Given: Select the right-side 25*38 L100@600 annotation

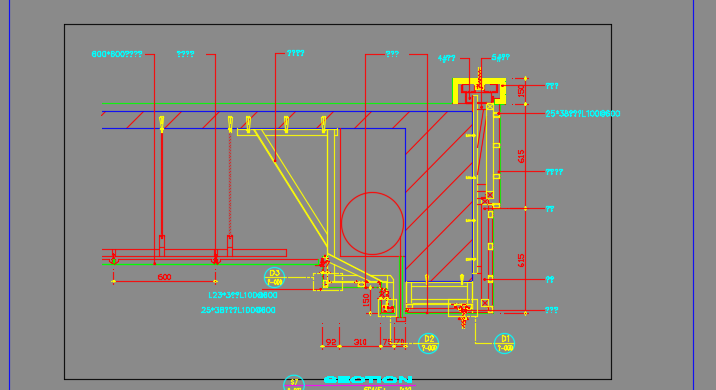Looking at the screenshot, I should (583, 114).
